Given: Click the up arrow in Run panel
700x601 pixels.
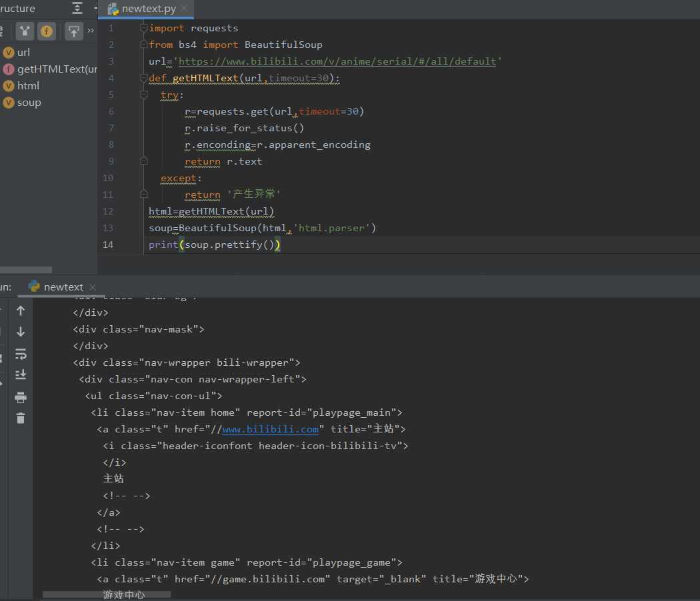Looking at the screenshot, I should point(21,310).
